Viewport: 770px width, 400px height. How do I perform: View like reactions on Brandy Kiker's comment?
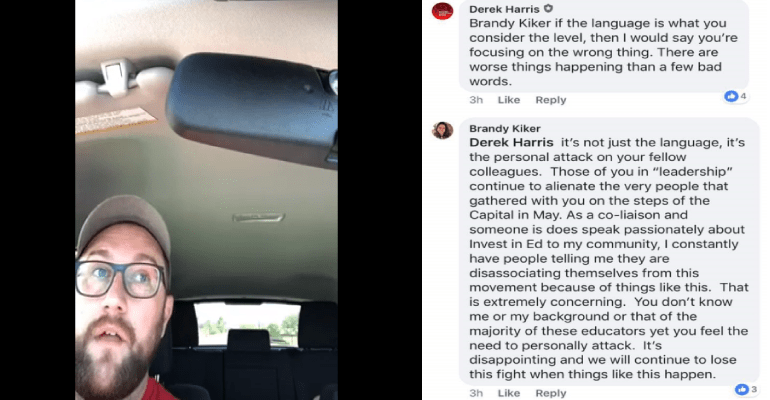746,389
